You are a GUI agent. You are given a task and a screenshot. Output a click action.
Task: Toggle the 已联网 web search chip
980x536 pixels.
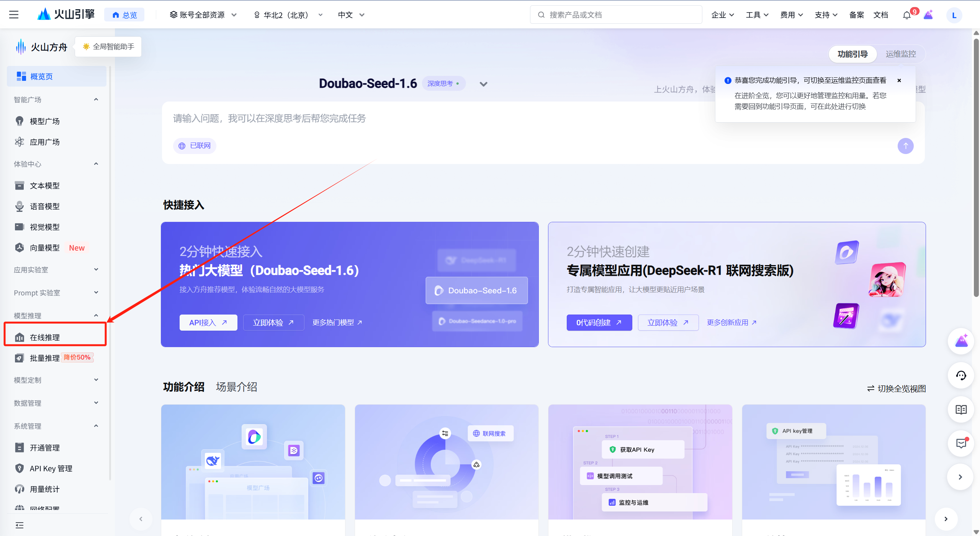coord(195,146)
